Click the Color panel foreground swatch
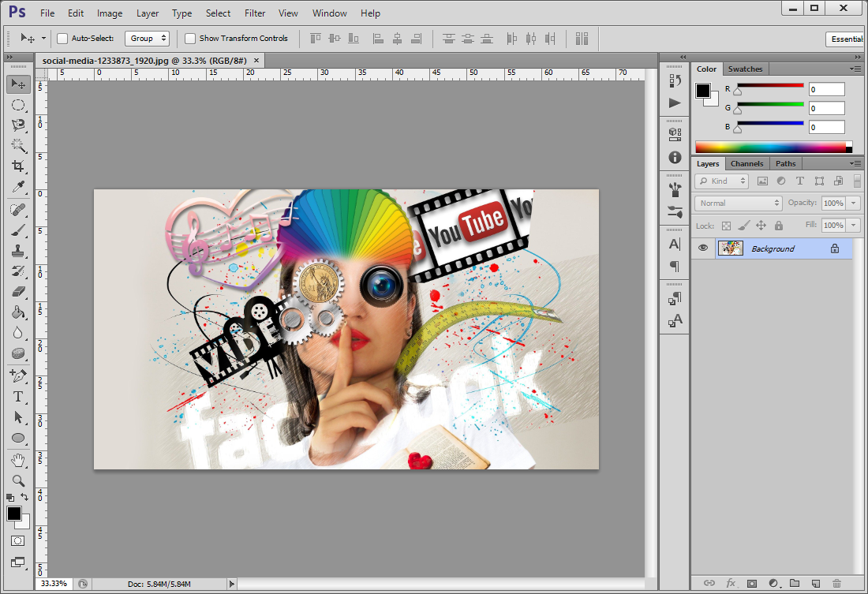 pyautogui.click(x=703, y=90)
